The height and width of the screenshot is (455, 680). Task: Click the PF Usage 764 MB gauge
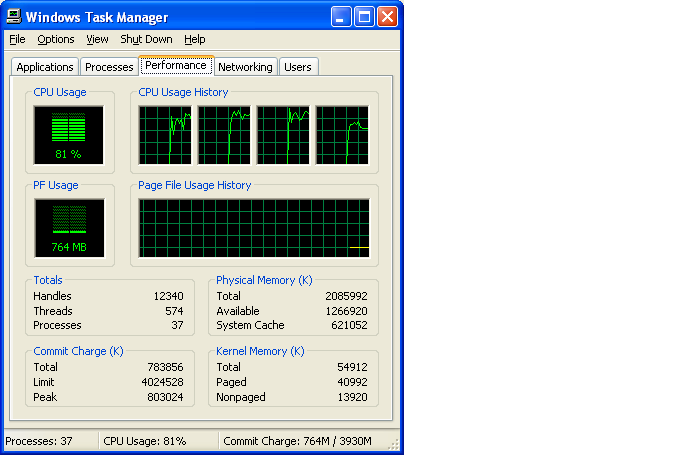pos(69,228)
